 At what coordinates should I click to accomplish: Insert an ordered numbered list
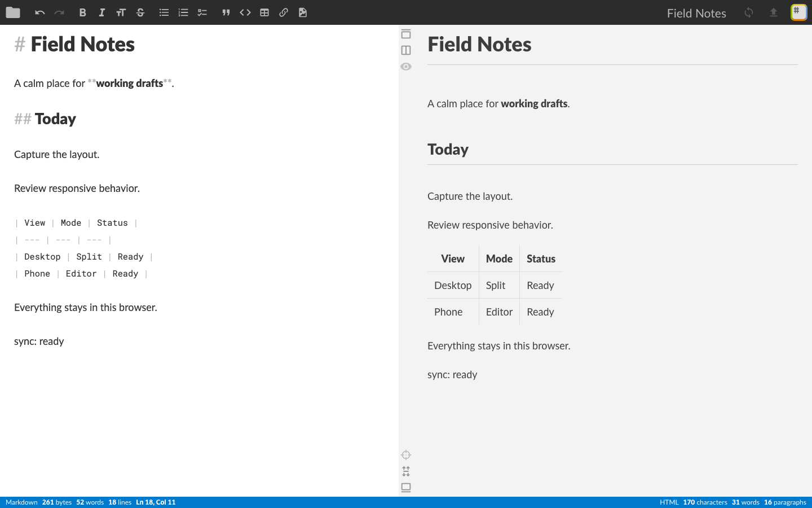point(183,12)
